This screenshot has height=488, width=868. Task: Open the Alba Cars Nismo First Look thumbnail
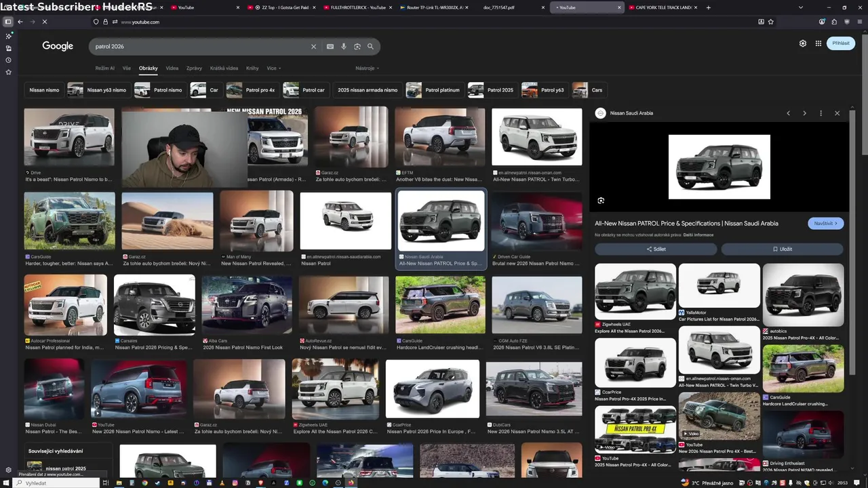[247, 305]
